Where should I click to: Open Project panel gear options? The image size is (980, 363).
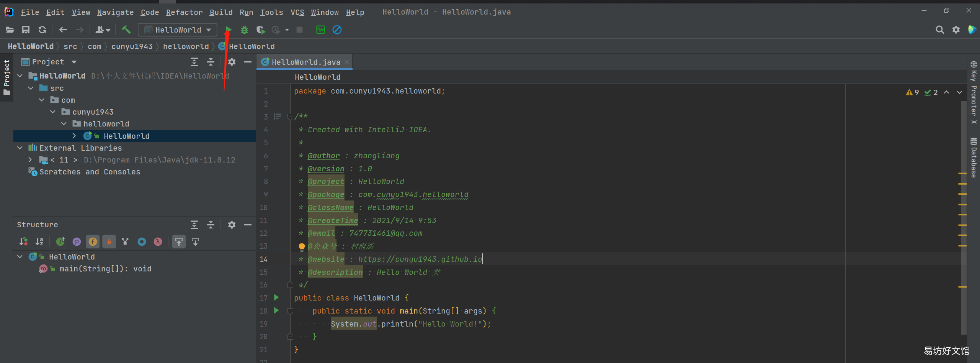point(232,62)
